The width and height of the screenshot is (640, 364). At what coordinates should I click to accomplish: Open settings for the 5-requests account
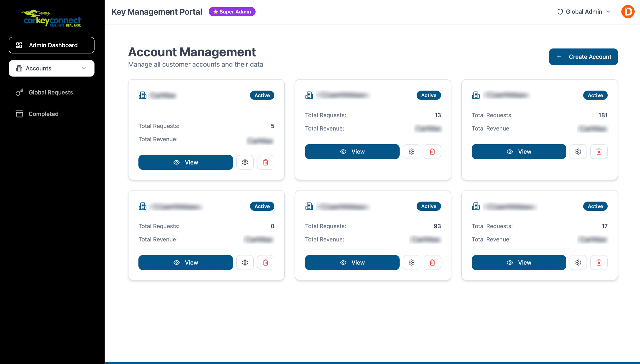point(245,162)
